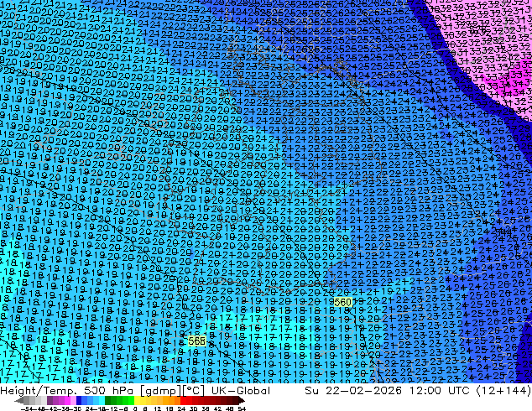Click the '54' maximum value on legend scale
The image size is (532, 411).
tap(242, 408)
